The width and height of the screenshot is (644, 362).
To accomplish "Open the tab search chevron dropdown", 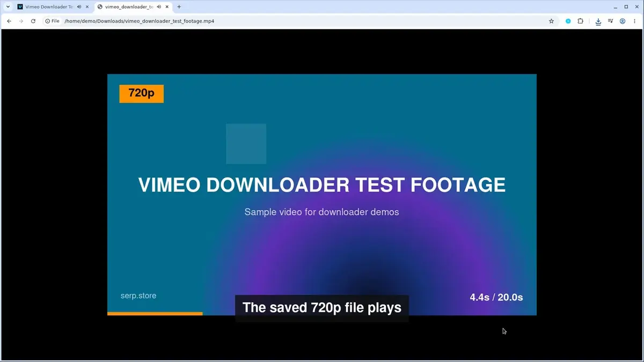I will tap(8, 7).
